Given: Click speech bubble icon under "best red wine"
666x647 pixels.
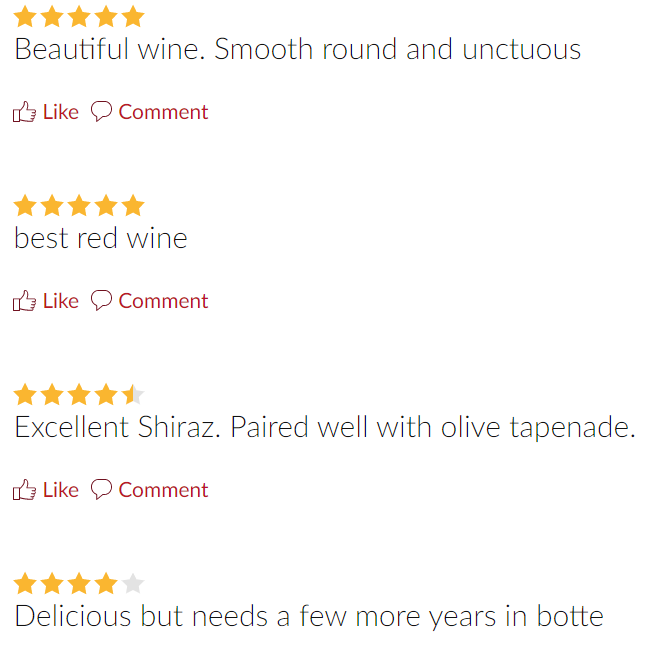Looking at the screenshot, I should [102, 300].
